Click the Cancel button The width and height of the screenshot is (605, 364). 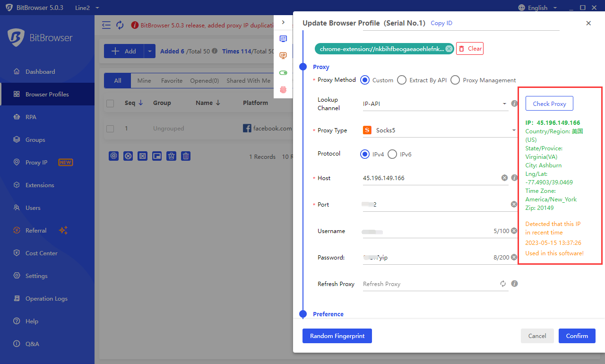click(x=537, y=336)
